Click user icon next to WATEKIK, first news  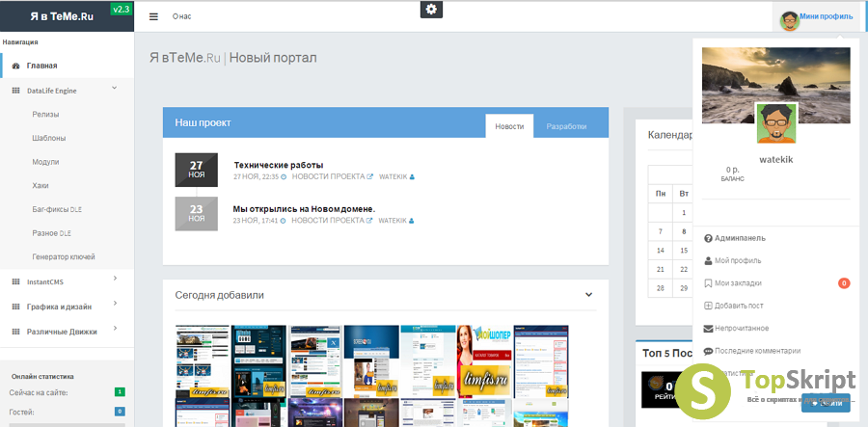click(x=412, y=177)
